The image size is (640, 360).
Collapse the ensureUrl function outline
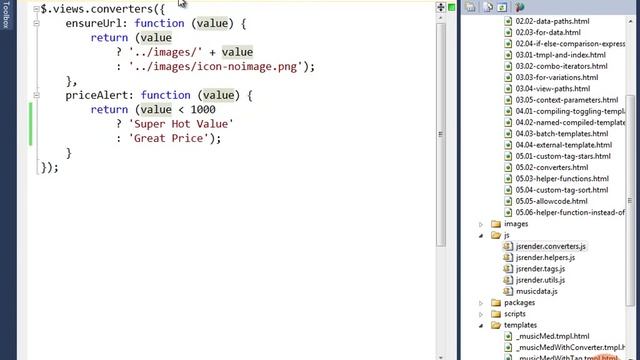click(36, 23)
